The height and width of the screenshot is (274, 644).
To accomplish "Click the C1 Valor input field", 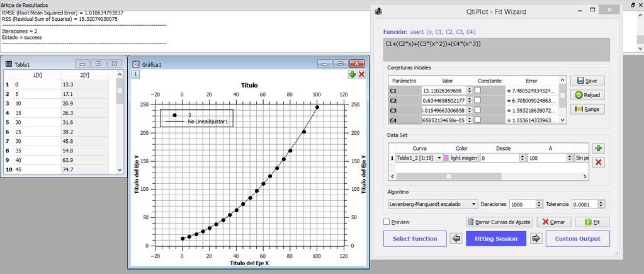I will [444, 90].
